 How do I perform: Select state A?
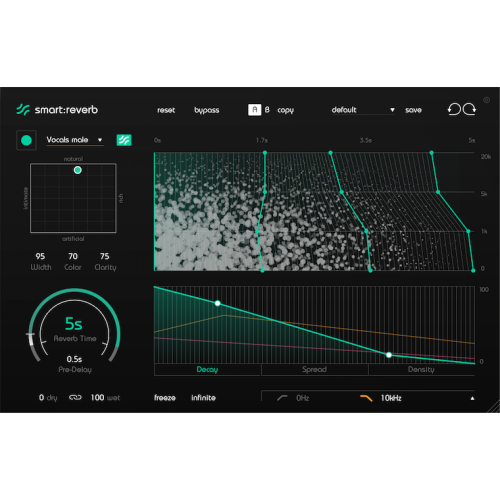pos(255,110)
